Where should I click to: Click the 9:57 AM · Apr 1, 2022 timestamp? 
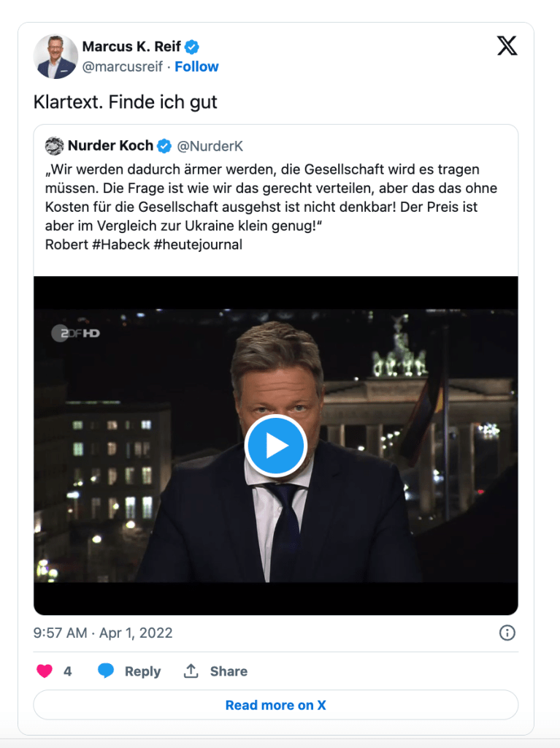pos(103,633)
